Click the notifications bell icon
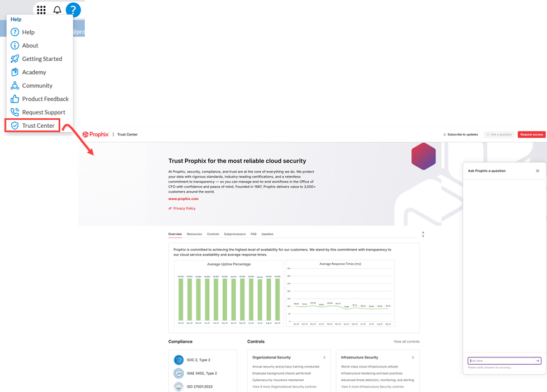The image size is (547, 392). pyautogui.click(x=57, y=10)
